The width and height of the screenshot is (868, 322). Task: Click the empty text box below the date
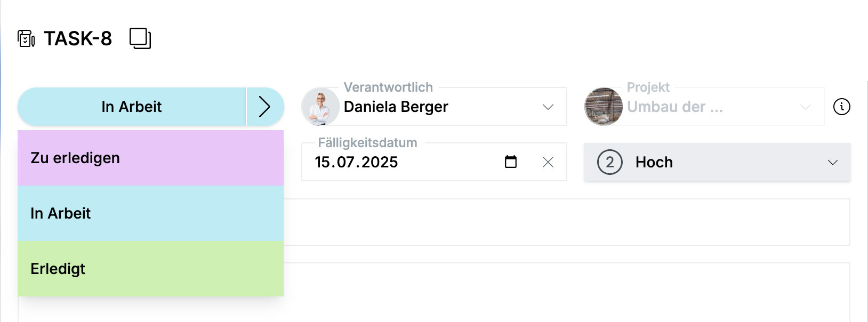[x=567, y=222]
